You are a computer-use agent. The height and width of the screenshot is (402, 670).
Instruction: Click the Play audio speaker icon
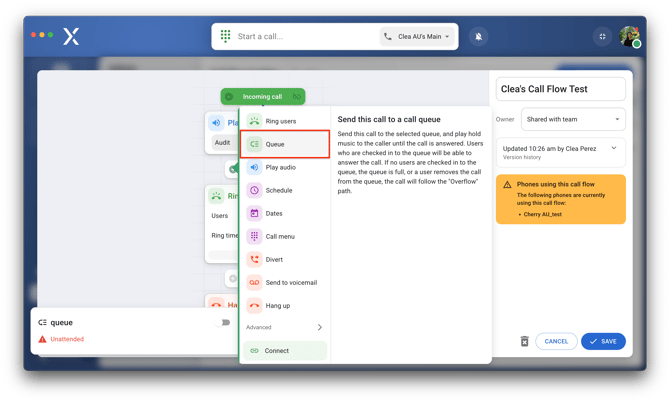click(254, 167)
